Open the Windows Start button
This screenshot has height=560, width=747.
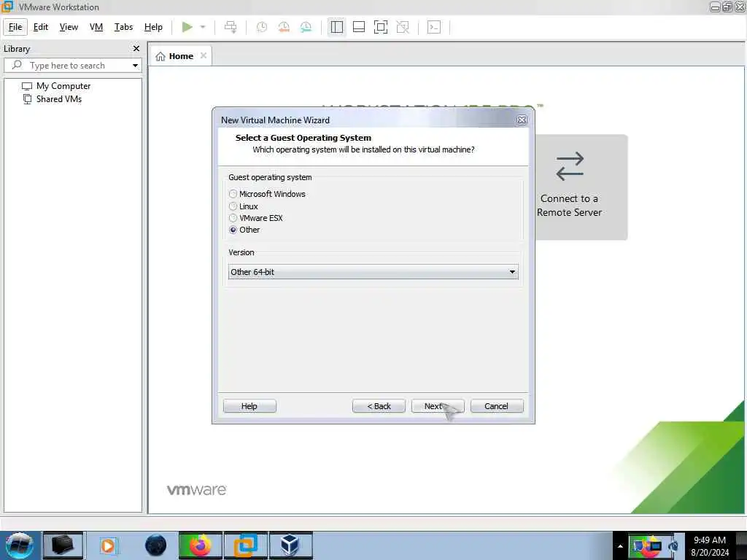pos(20,545)
